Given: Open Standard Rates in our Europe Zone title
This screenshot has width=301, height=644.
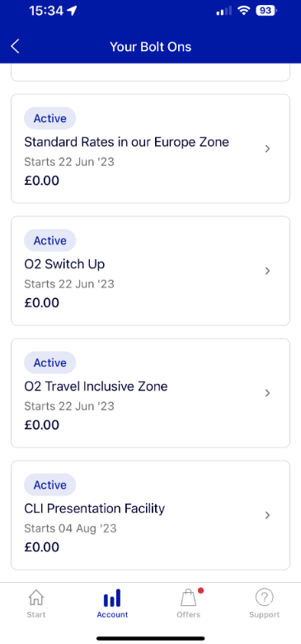Looking at the screenshot, I should [x=127, y=142].
